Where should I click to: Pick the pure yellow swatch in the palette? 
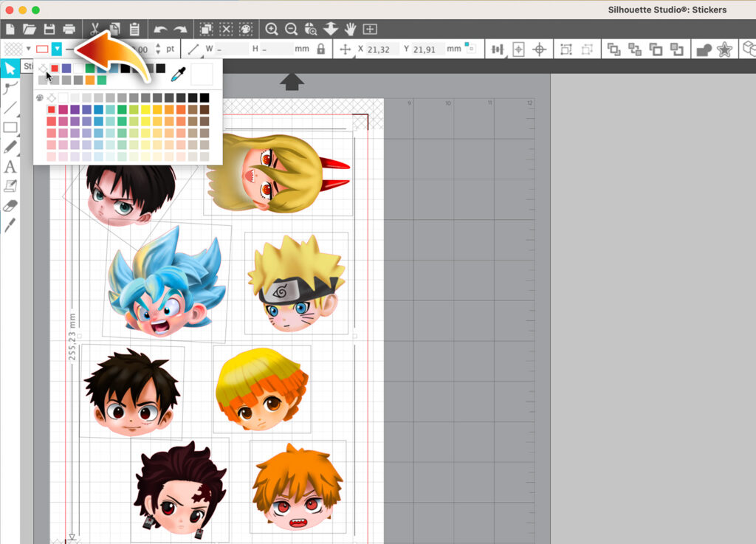click(x=145, y=110)
